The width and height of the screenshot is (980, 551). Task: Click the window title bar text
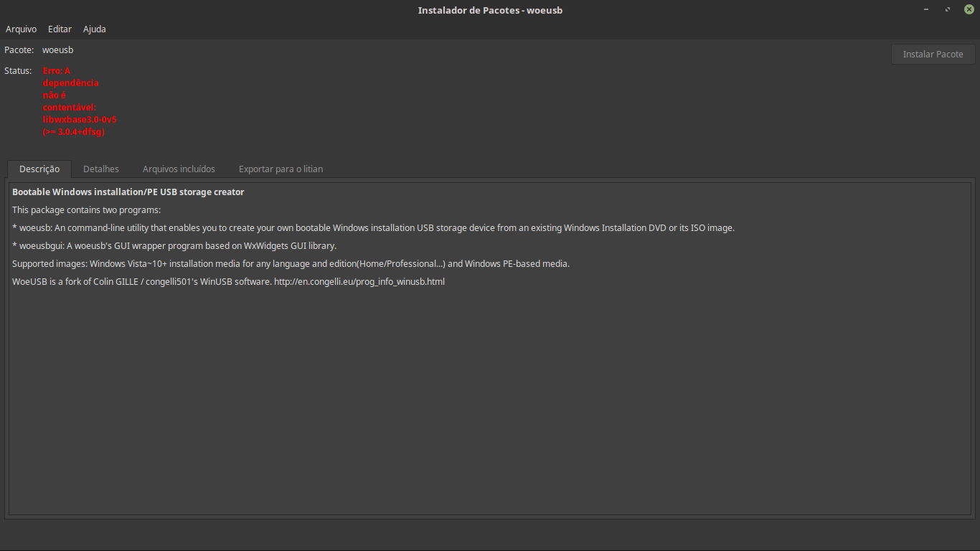pyautogui.click(x=489, y=10)
